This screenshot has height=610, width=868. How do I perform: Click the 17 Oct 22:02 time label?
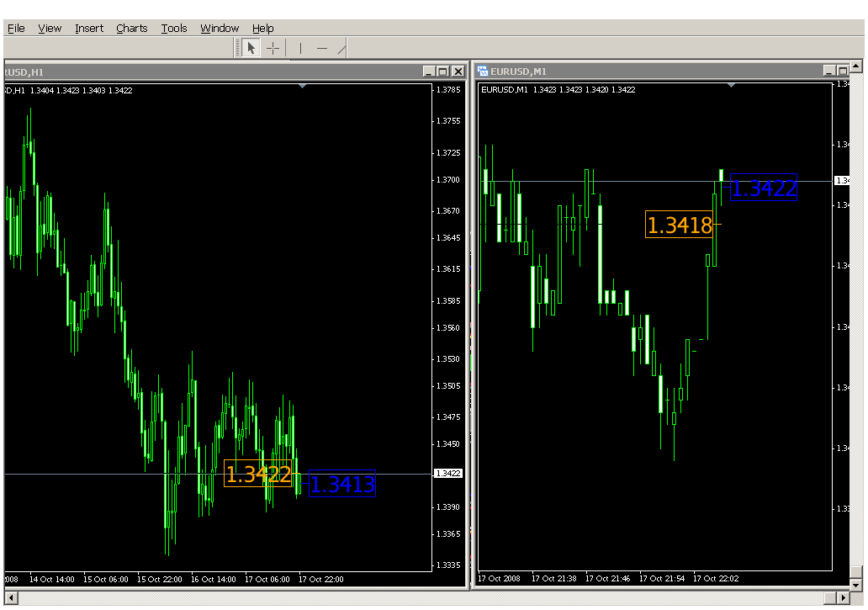click(716, 579)
